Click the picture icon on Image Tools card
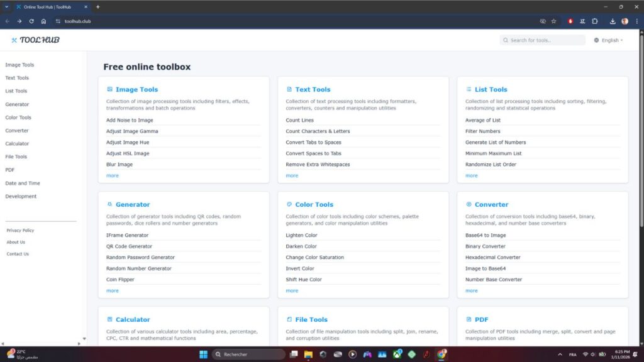 pyautogui.click(x=109, y=89)
